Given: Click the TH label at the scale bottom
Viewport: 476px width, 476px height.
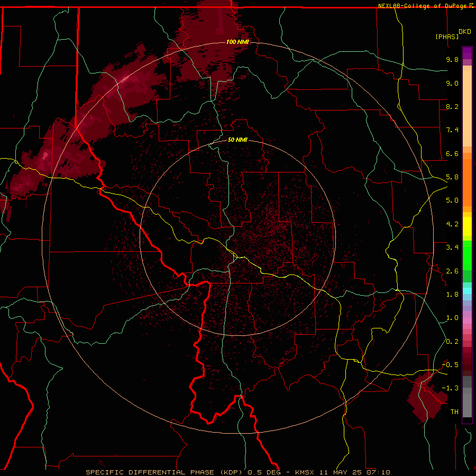Looking at the screenshot, I should point(454,412).
